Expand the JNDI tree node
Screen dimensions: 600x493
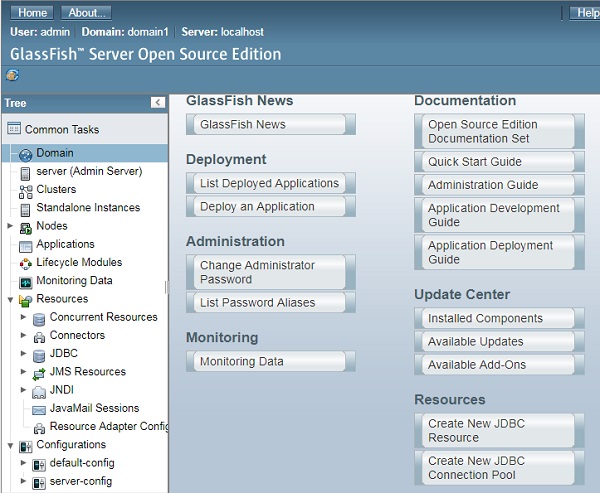pos(23,390)
